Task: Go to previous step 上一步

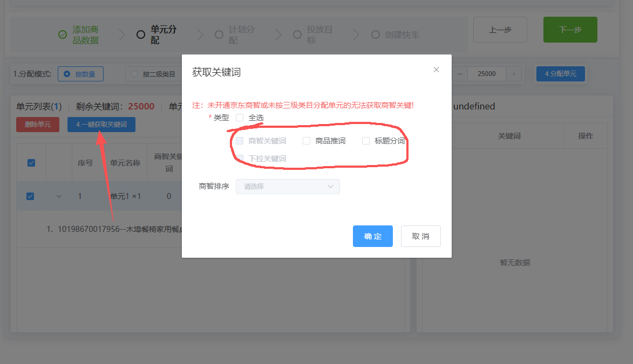Action: (500, 30)
